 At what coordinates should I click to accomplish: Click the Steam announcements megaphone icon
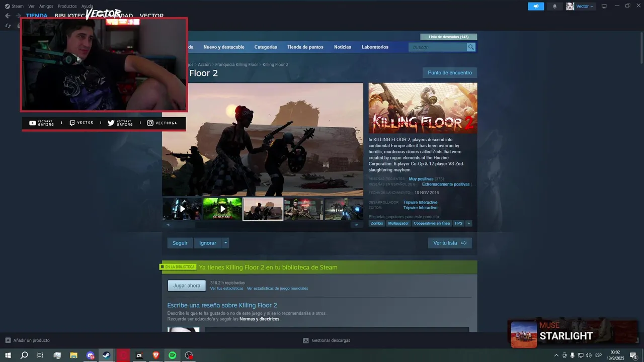coord(536,6)
